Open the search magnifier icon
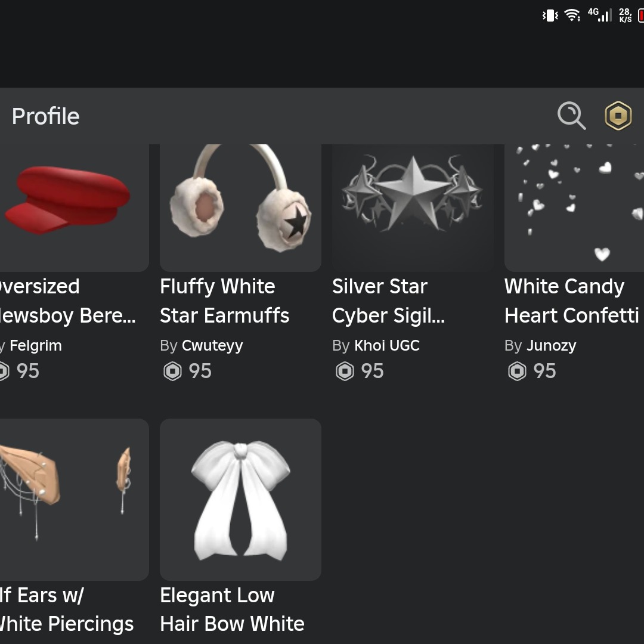644x644 pixels. (571, 116)
